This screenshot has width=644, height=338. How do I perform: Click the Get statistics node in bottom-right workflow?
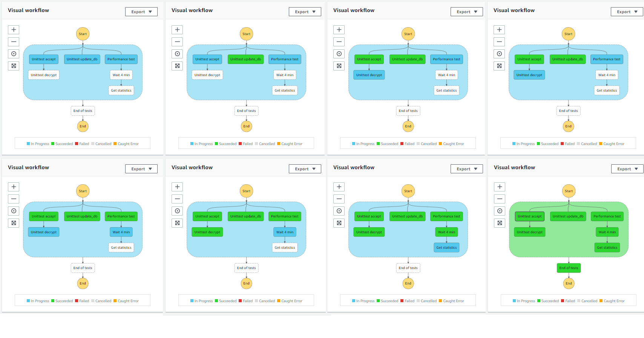(607, 247)
